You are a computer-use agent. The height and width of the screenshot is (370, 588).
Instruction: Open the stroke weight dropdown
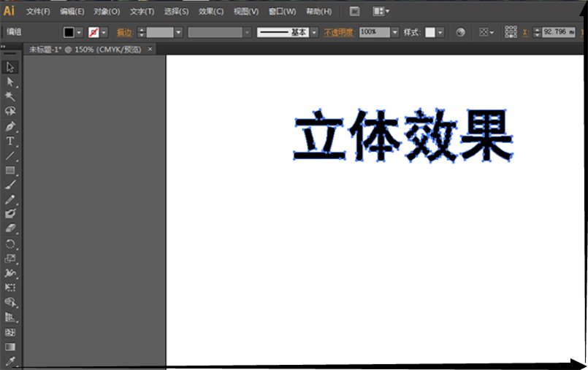click(x=178, y=33)
